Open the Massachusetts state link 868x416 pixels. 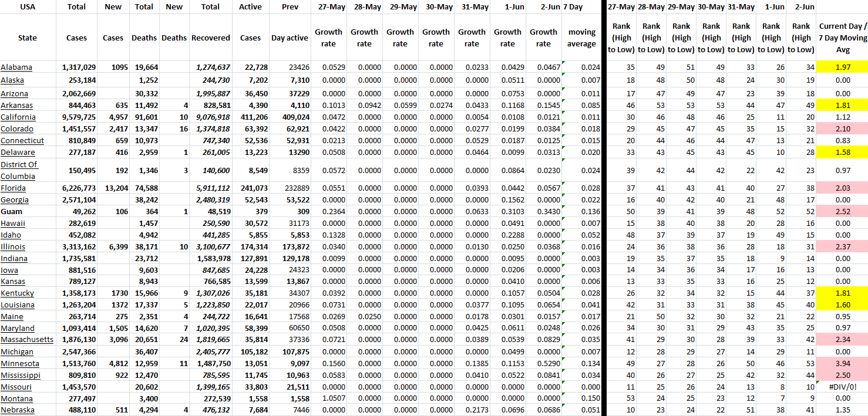point(27,340)
